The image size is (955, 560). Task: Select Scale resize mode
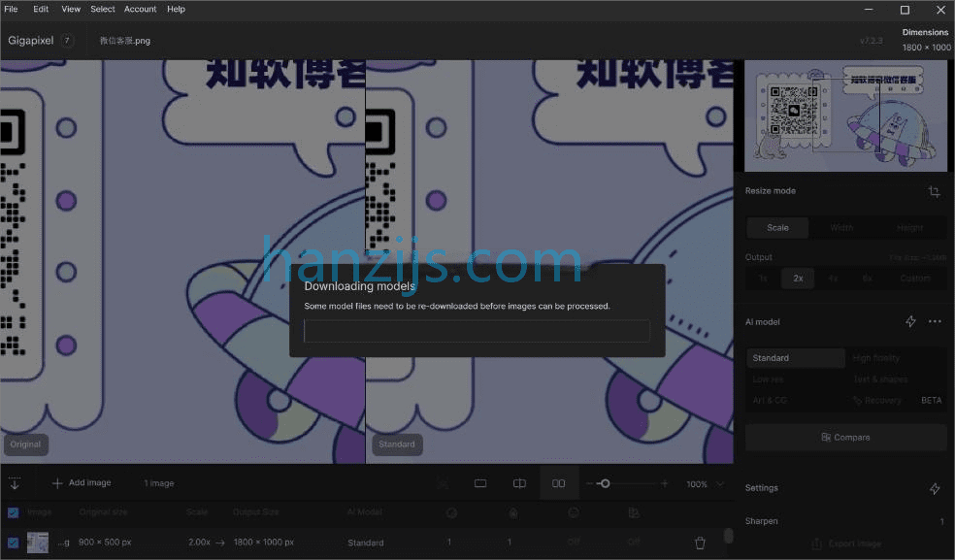coord(777,227)
